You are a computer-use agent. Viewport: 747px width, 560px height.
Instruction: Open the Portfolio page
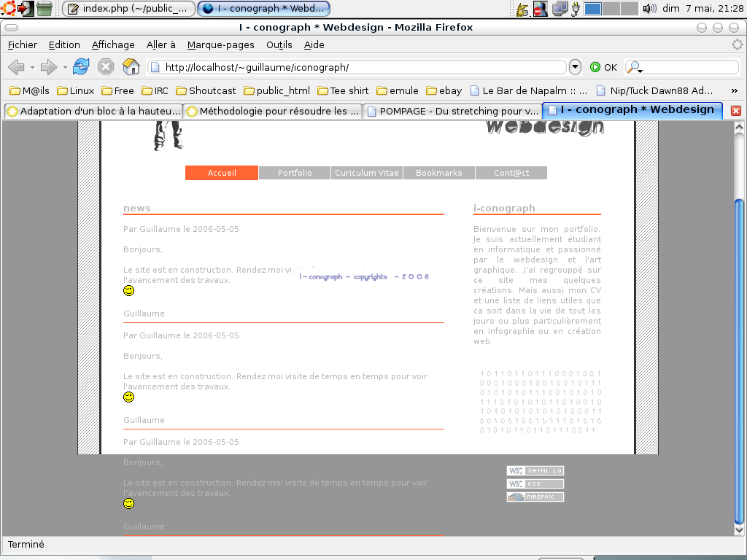pyautogui.click(x=295, y=173)
